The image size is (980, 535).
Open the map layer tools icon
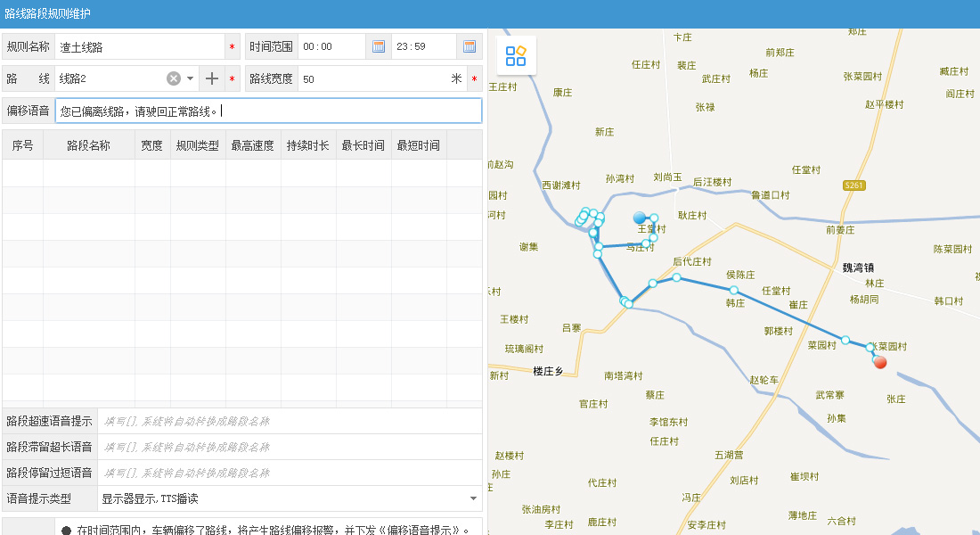pyautogui.click(x=516, y=55)
